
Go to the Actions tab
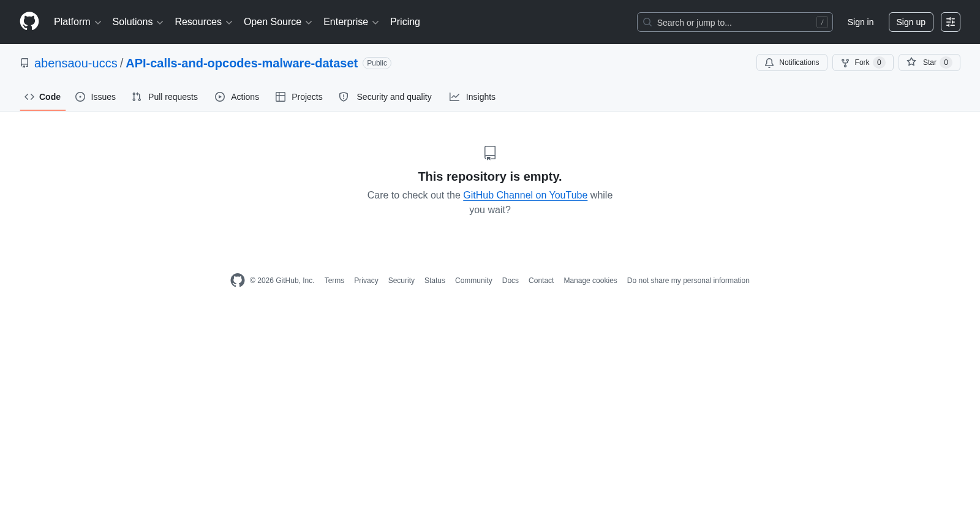click(237, 97)
